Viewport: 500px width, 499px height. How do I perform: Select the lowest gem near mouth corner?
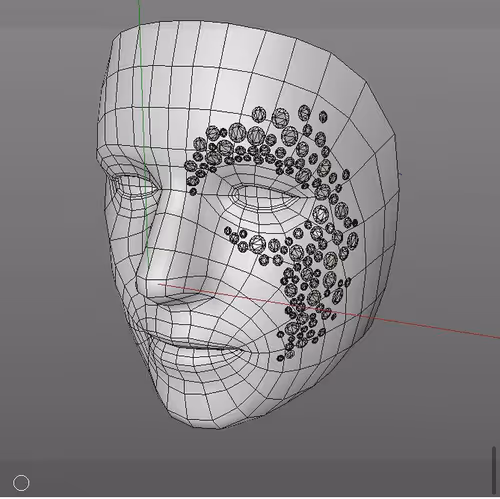pos(281,359)
